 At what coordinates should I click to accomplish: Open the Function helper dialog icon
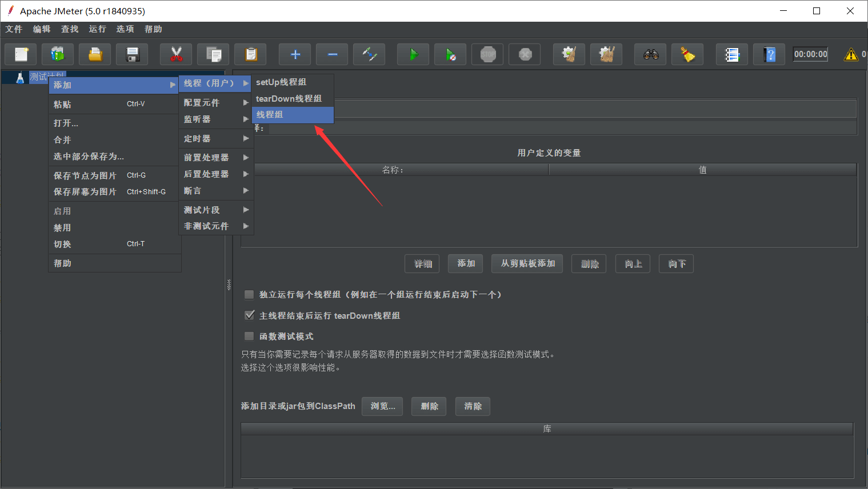pyautogui.click(x=732, y=54)
